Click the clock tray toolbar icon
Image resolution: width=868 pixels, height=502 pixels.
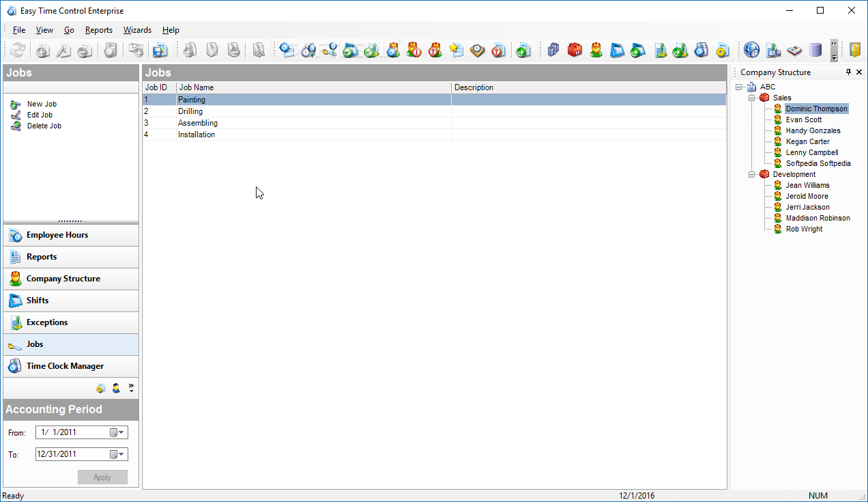[x=478, y=50]
